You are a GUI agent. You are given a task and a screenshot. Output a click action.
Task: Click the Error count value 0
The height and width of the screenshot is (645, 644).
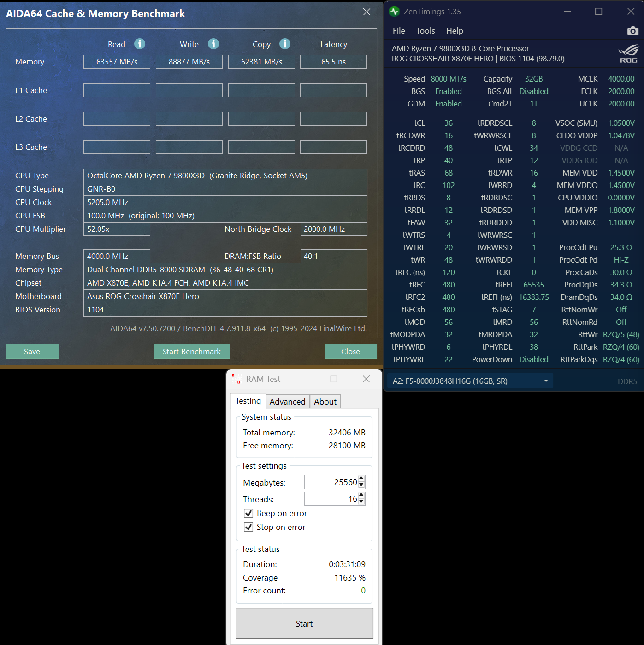tap(363, 591)
